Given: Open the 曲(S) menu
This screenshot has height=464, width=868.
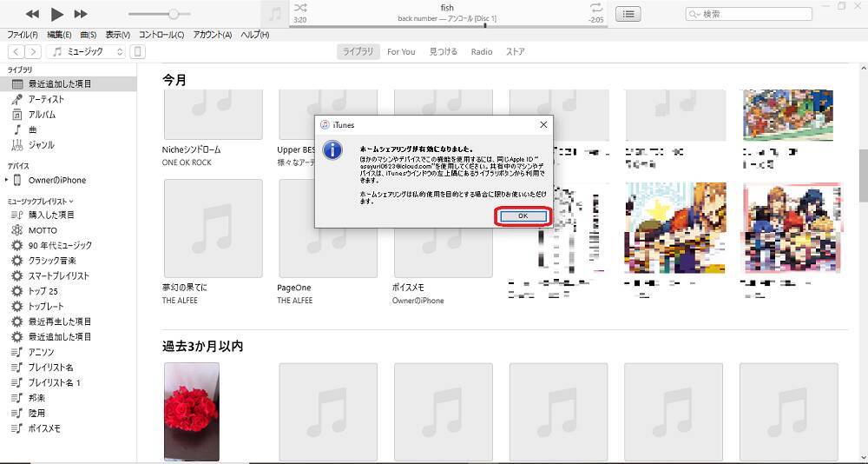Looking at the screenshot, I should click(x=88, y=35).
